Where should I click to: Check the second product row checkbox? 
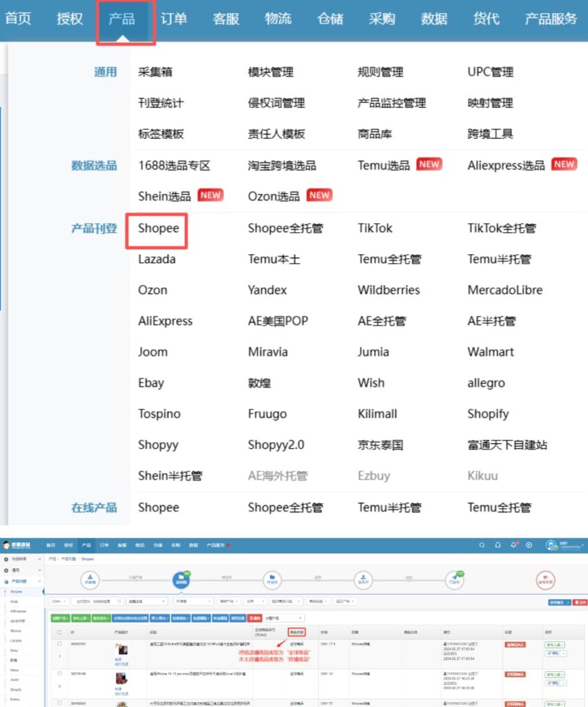[x=59, y=674]
